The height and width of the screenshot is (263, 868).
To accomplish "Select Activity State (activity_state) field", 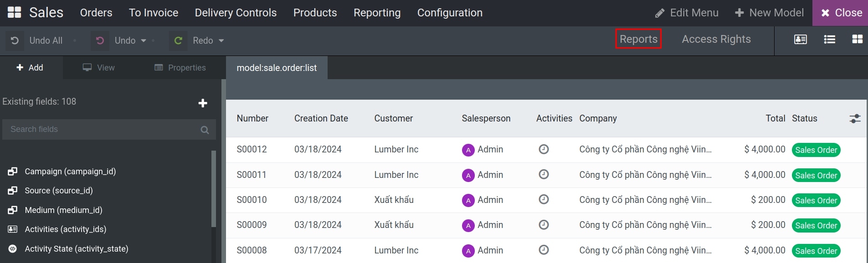I will coord(77,249).
